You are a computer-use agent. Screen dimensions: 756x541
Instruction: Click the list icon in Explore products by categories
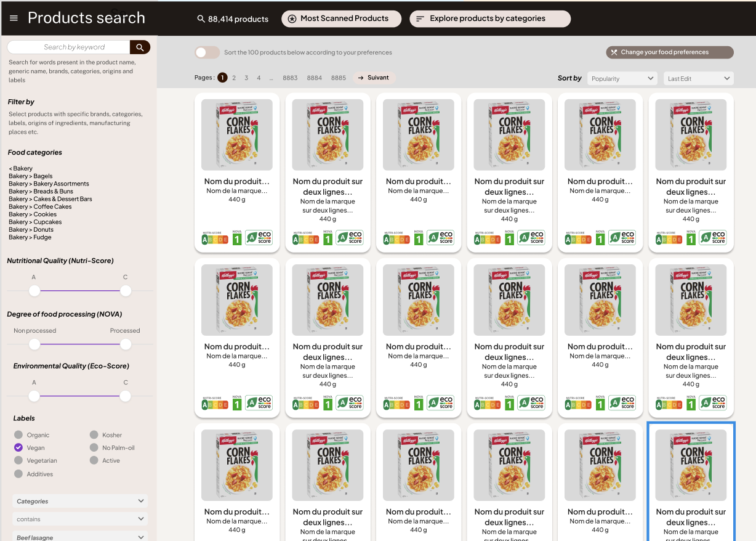pos(420,19)
